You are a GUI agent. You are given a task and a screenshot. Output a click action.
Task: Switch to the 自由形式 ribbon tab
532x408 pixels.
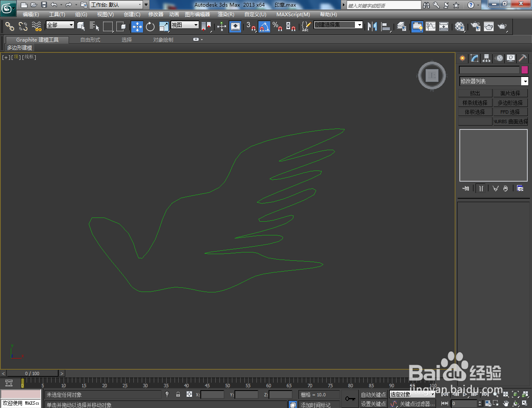click(90, 40)
